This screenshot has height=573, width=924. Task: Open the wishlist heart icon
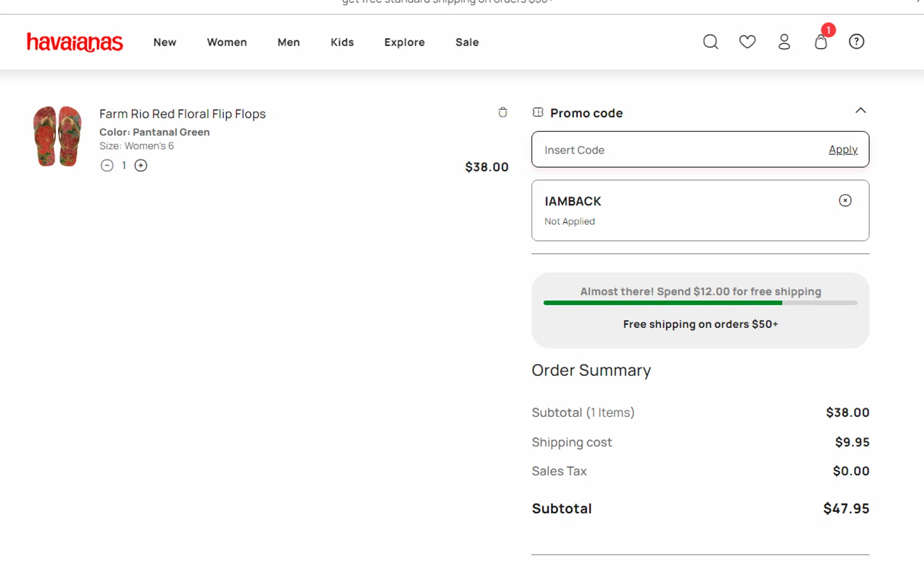(x=747, y=42)
